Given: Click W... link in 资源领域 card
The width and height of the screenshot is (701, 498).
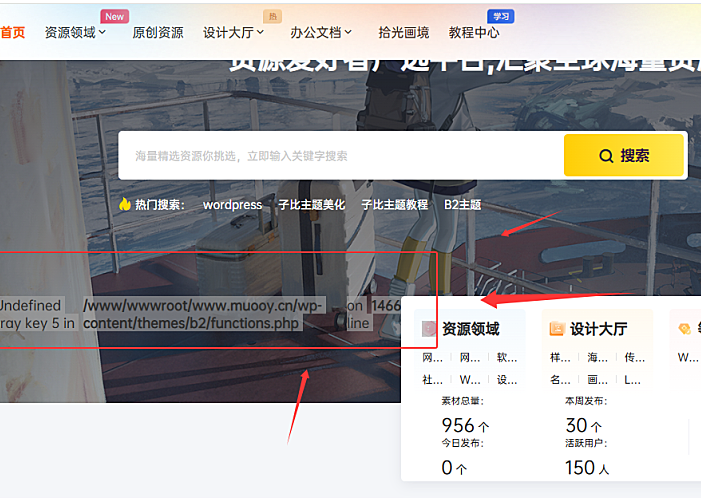Looking at the screenshot, I should point(470,380).
